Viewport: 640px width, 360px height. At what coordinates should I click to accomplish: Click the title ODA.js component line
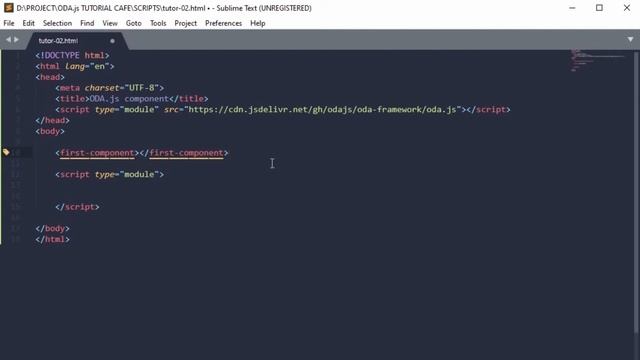[131, 98]
